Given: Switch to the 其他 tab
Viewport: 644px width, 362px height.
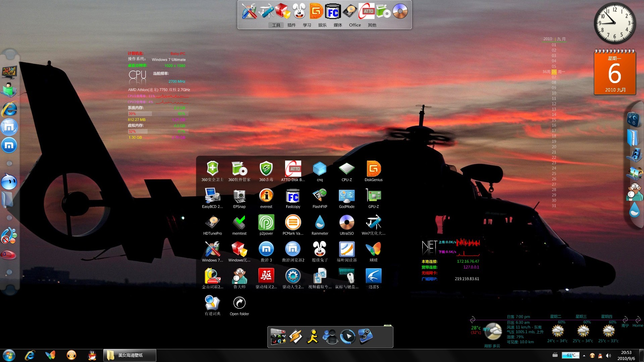Looking at the screenshot, I should tap(372, 25).
